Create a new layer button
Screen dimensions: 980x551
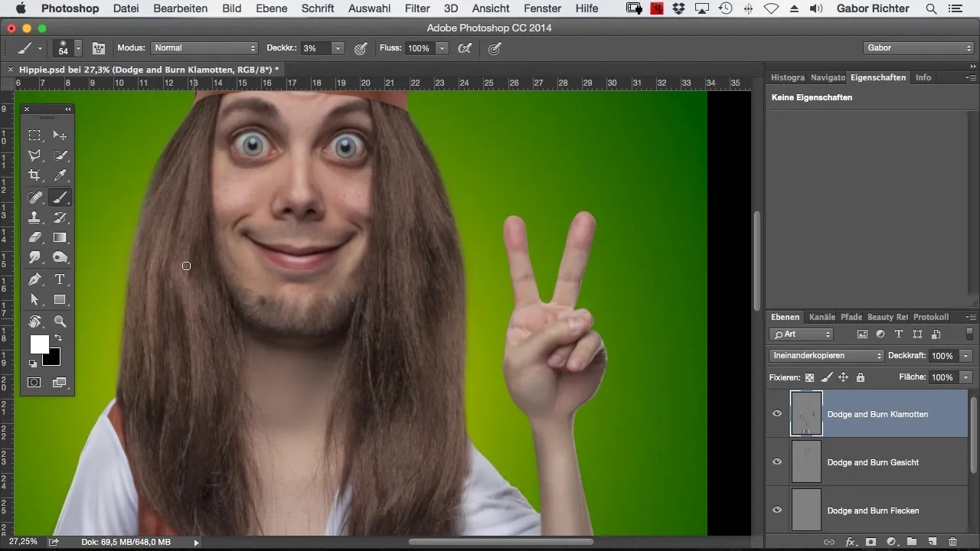[932, 542]
